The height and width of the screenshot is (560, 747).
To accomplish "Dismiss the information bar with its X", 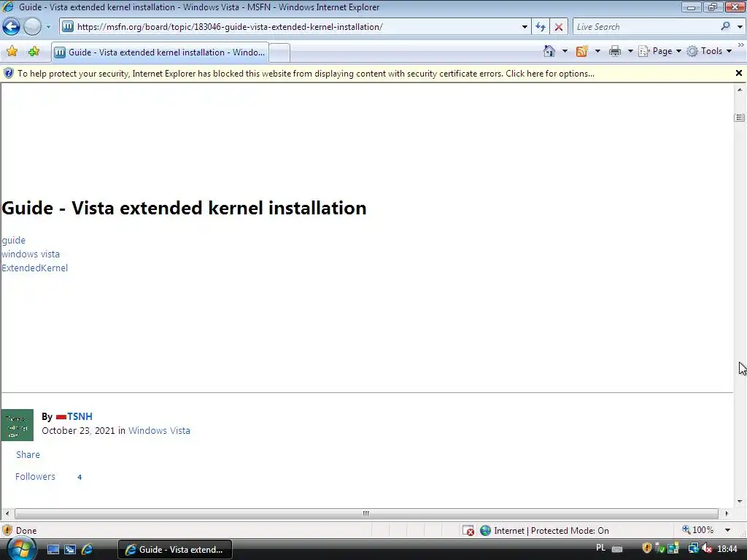I will (x=739, y=73).
